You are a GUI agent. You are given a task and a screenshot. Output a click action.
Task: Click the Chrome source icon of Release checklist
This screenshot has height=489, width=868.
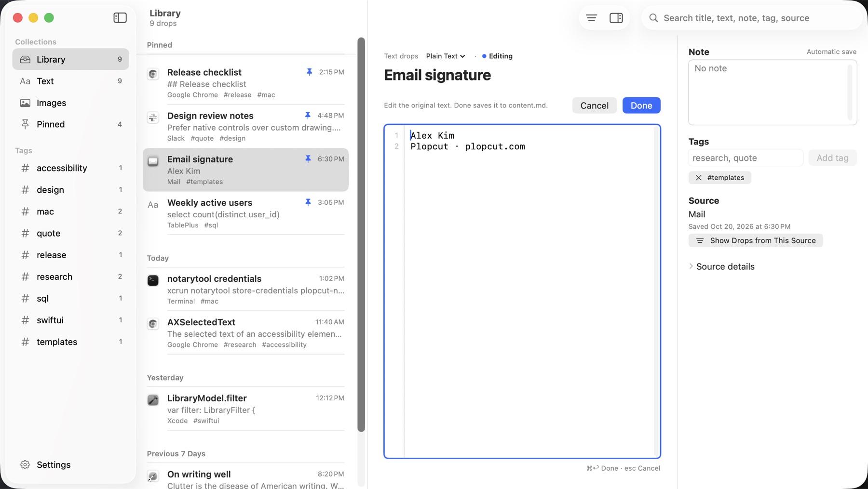coord(153,74)
